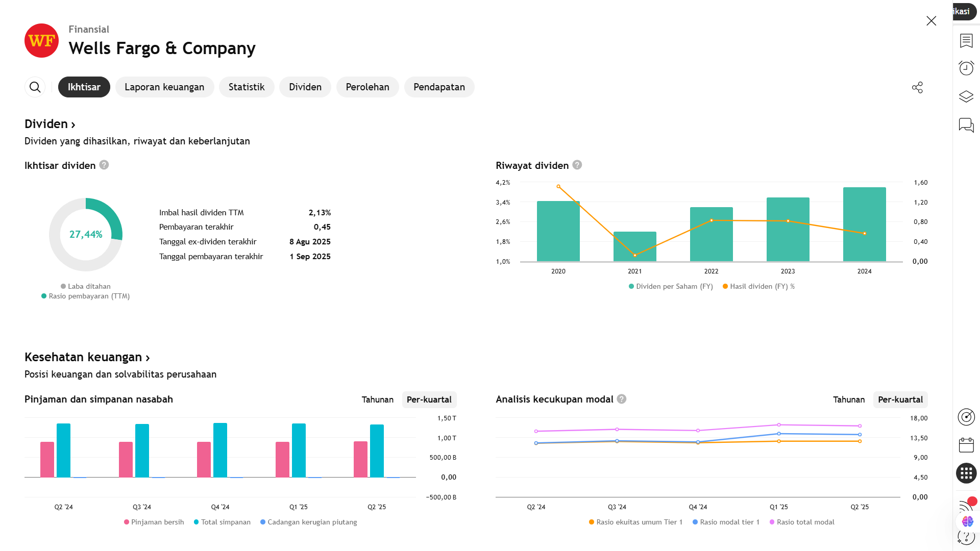980x551 pixels.
Task: Open the apps grid icon
Action: tap(966, 473)
